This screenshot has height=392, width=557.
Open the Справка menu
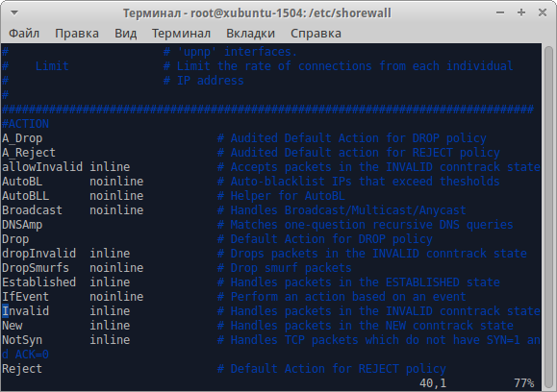pyautogui.click(x=316, y=34)
